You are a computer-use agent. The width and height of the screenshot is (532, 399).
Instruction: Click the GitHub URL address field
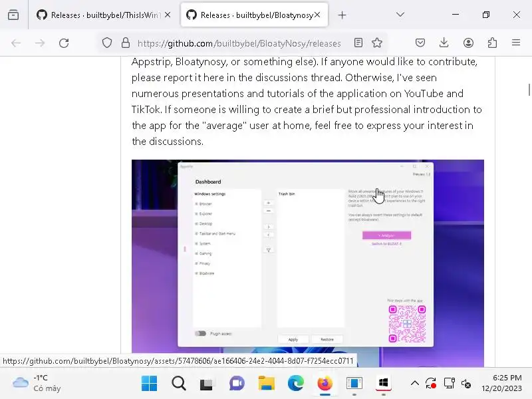(x=239, y=43)
